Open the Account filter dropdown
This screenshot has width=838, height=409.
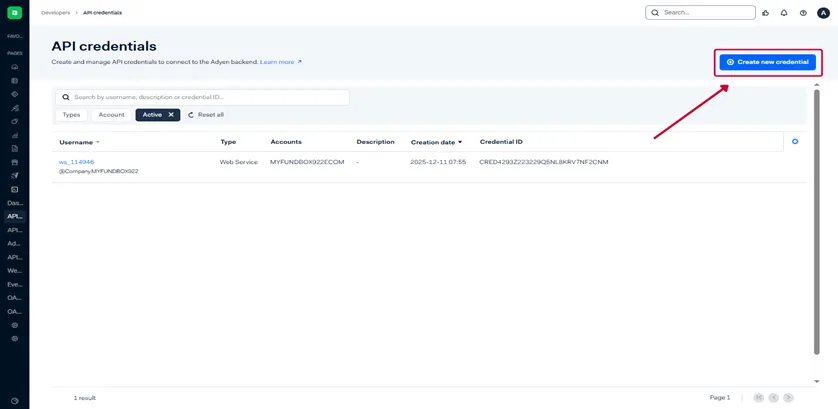tap(111, 114)
